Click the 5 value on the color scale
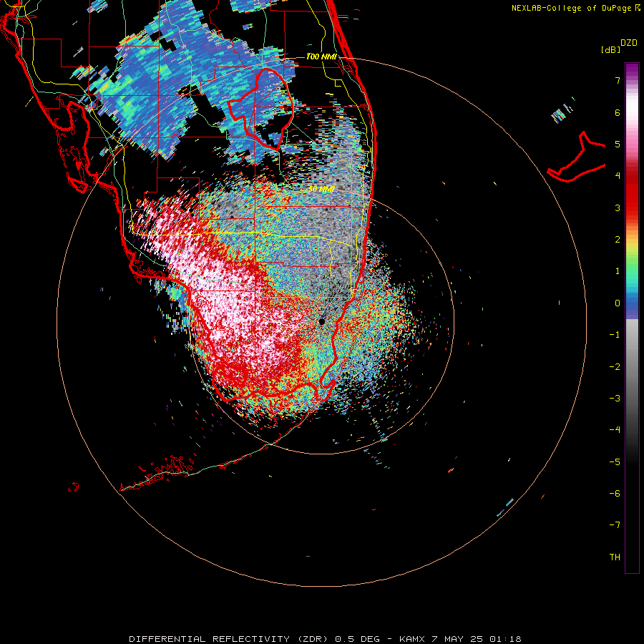 (618, 144)
